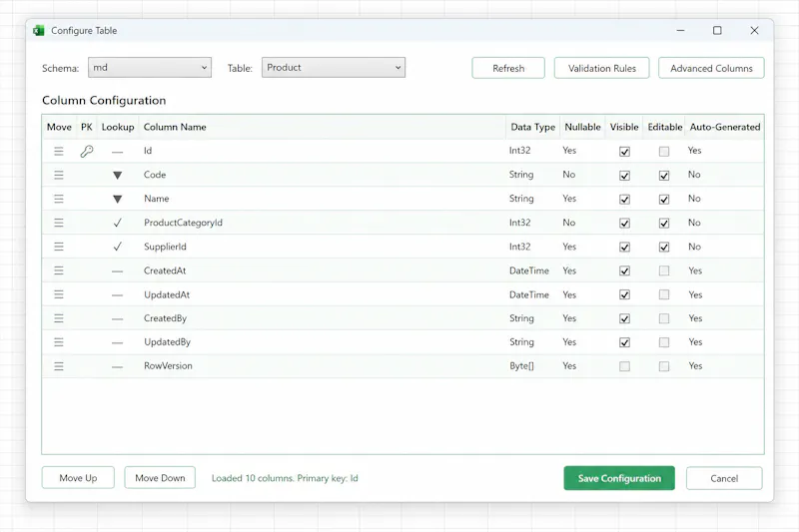Screen dimensions: 799x532
Task: Toggle Editable checkbox for ProductCategoryId
Action: 664,224
